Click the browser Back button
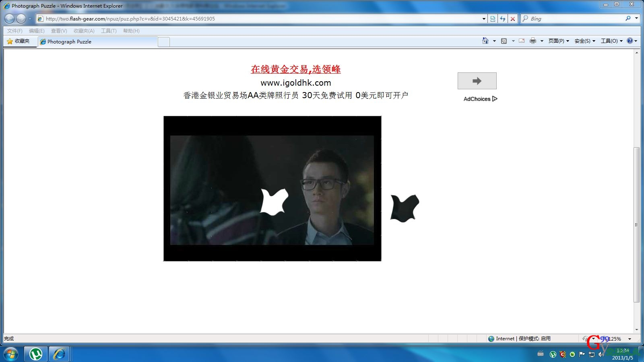 (x=10, y=19)
